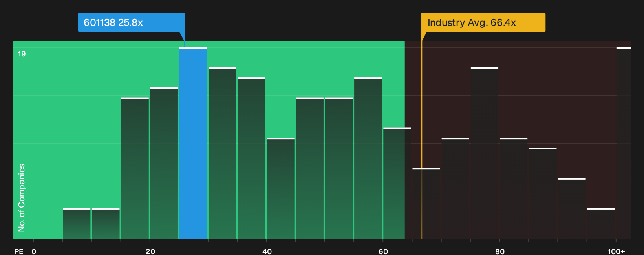644x255 pixels.
Task: Click the y-axis value 19
Action: point(22,54)
